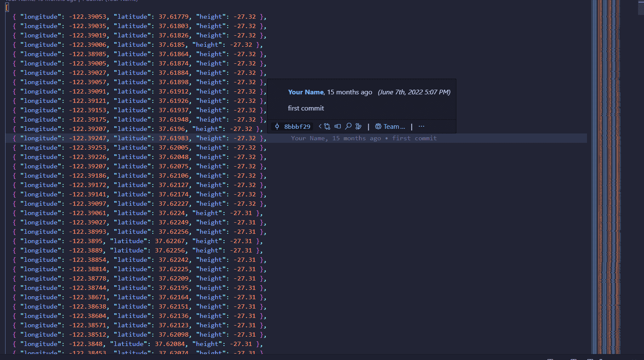
Task: Click latitude value 37.61803
Action: [174, 26]
